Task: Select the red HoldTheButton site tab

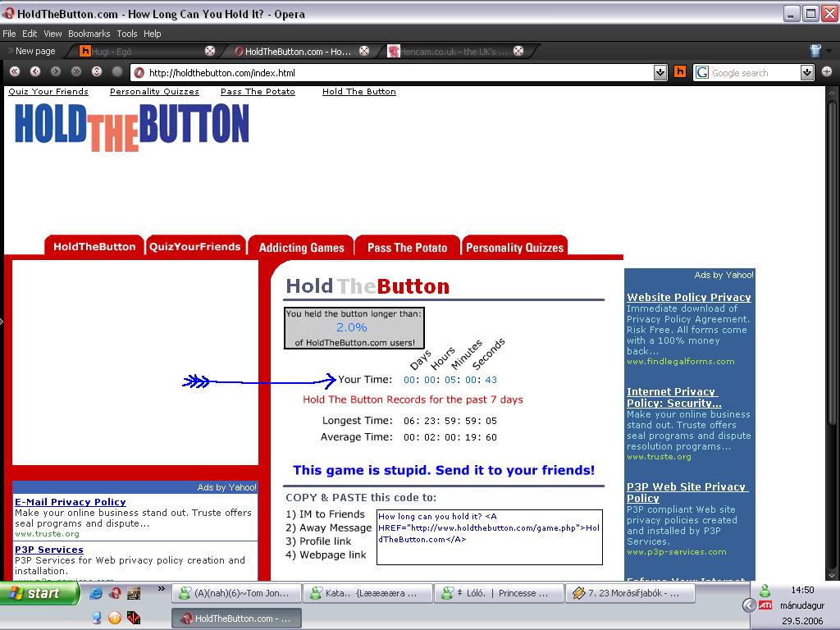Action: [94, 246]
